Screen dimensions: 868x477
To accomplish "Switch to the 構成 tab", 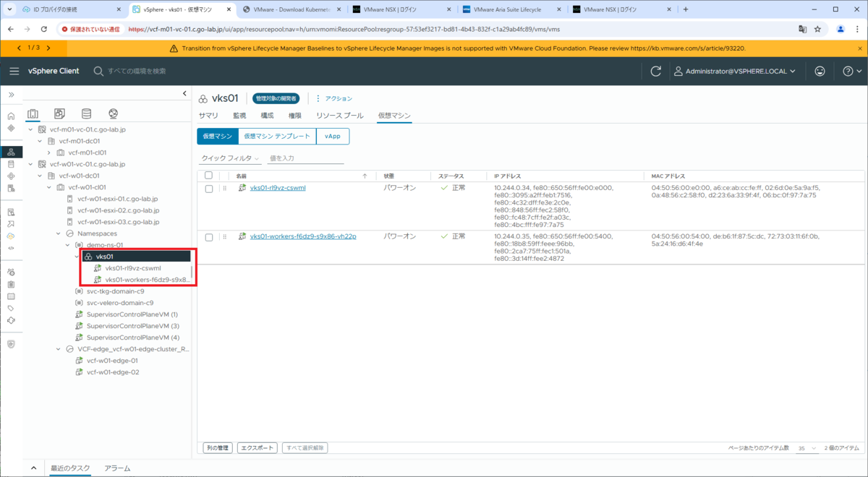I will click(x=267, y=116).
